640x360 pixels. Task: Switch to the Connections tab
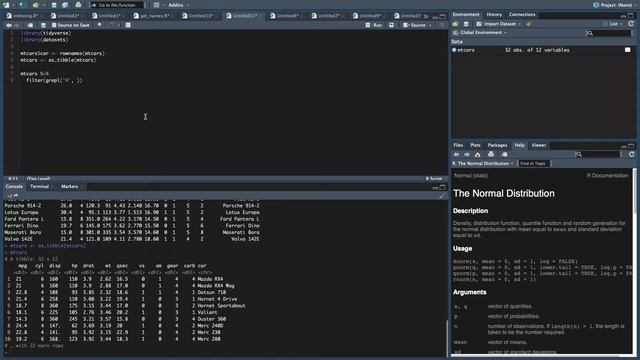tap(522, 14)
